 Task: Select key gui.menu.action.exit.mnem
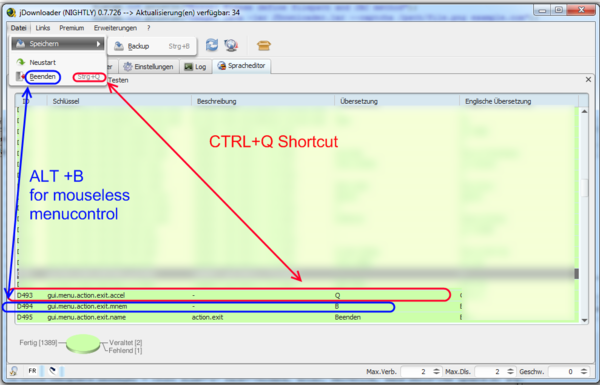[87, 306]
